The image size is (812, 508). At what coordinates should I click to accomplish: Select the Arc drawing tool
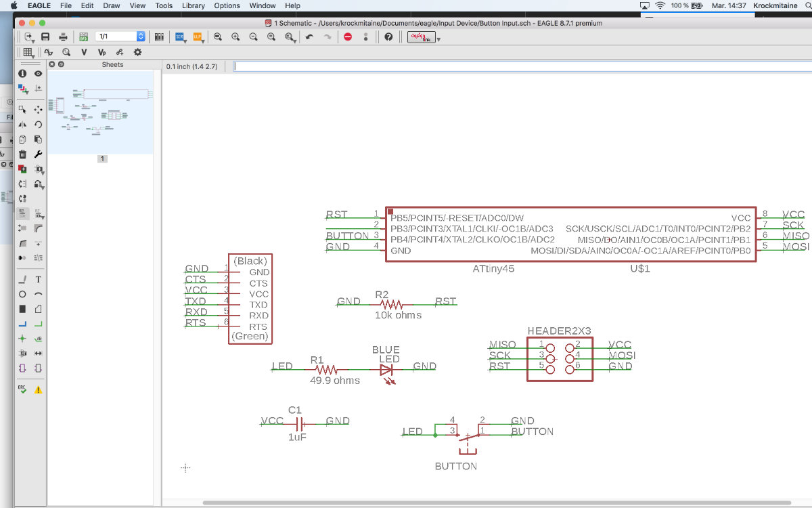coord(39,294)
